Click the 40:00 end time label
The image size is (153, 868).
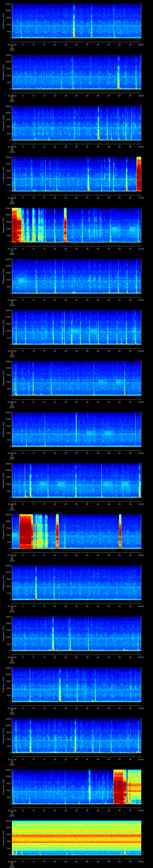[141, 147]
